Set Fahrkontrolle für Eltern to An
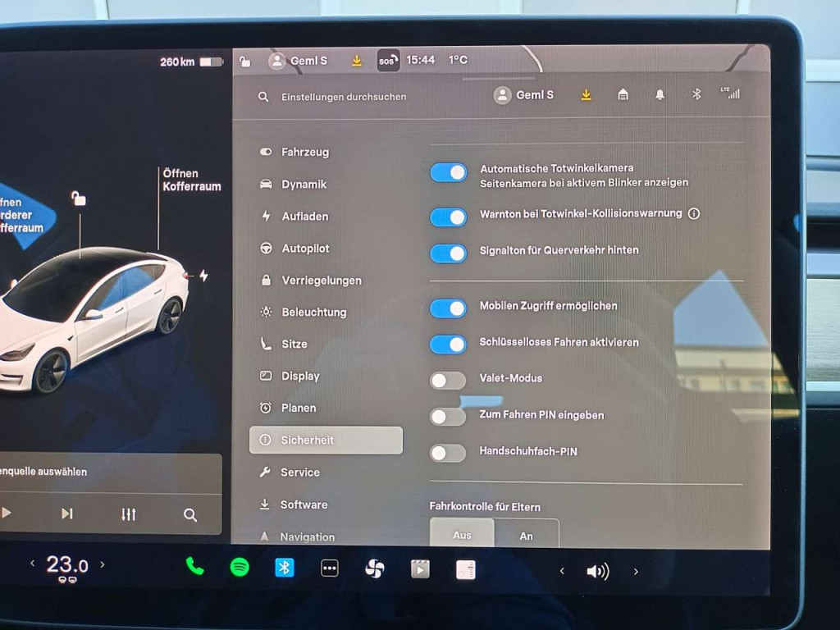This screenshot has width=840, height=630. pyautogui.click(x=527, y=536)
